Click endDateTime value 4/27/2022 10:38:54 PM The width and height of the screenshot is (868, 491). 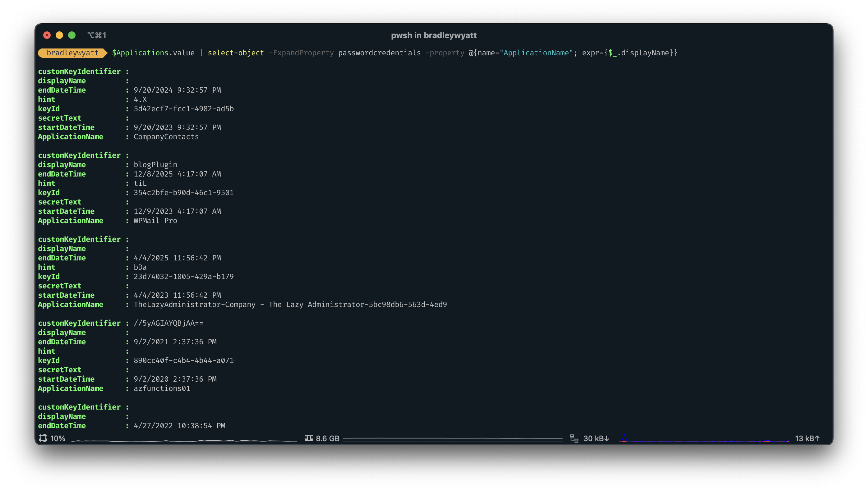(179, 425)
